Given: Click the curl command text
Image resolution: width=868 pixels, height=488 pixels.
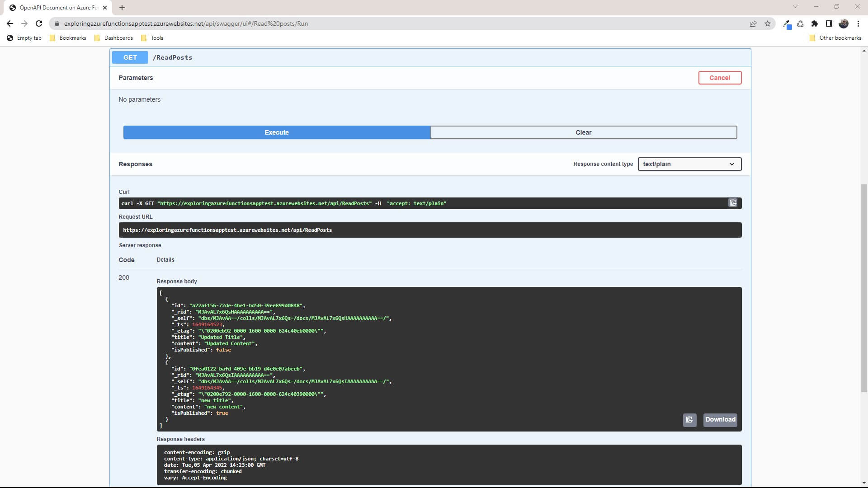Looking at the screenshot, I should point(283,203).
